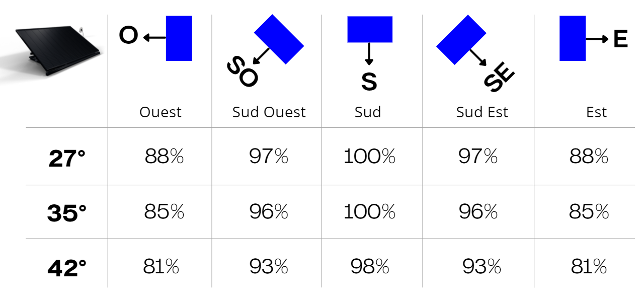This screenshot has height=302, width=644.
Task: Select the Sud Est column label
Action: click(x=482, y=112)
